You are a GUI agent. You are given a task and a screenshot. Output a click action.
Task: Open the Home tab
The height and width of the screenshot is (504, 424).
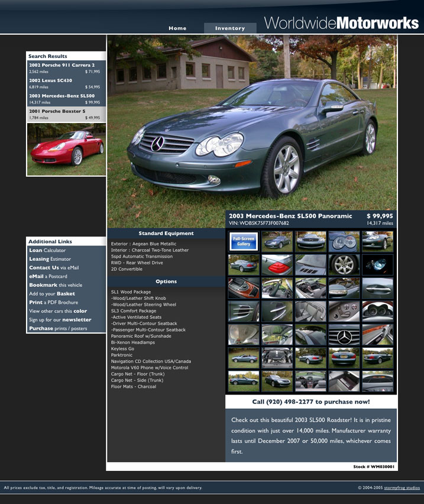177,28
